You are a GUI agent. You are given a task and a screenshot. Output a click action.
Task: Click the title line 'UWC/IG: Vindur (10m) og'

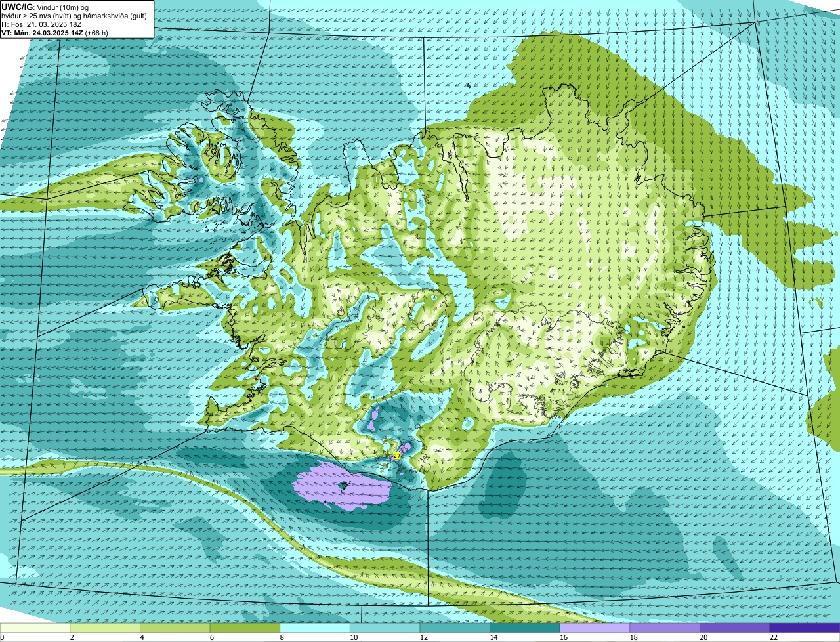click(45, 6)
